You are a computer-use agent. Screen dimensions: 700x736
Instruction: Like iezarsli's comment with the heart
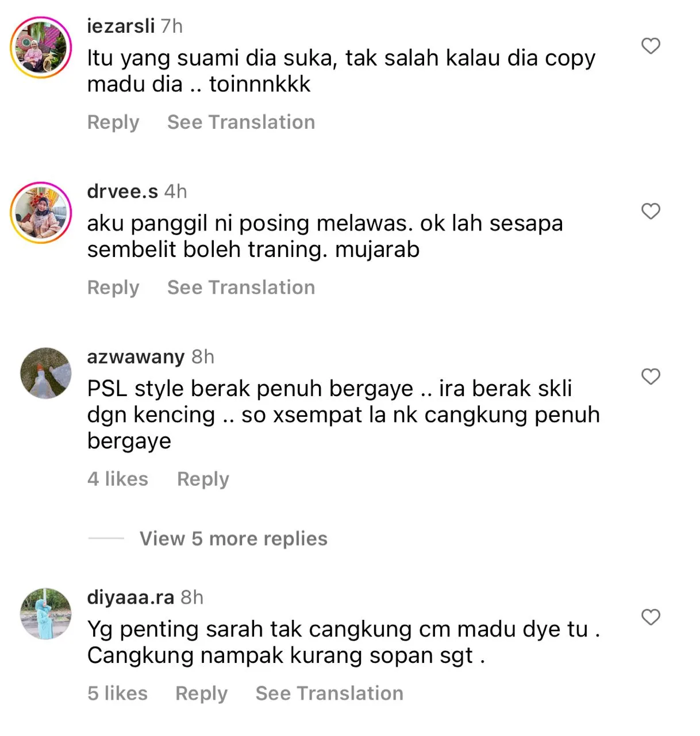pyautogui.click(x=651, y=46)
